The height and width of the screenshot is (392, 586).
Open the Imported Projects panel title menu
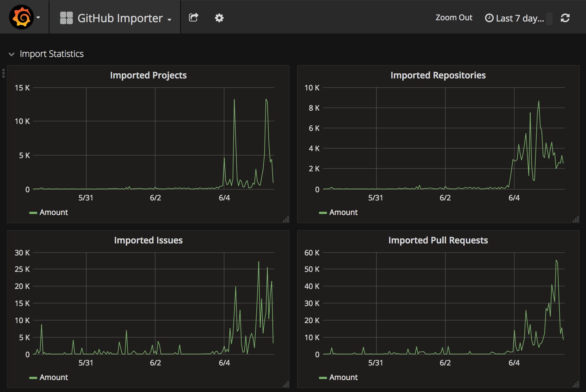click(x=148, y=75)
